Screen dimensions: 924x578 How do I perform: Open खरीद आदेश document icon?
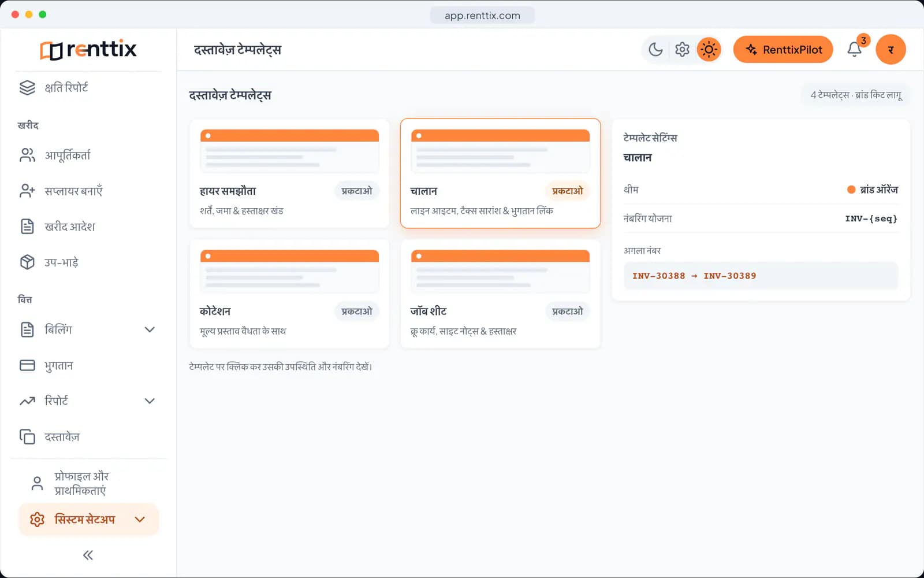click(27, 227)
